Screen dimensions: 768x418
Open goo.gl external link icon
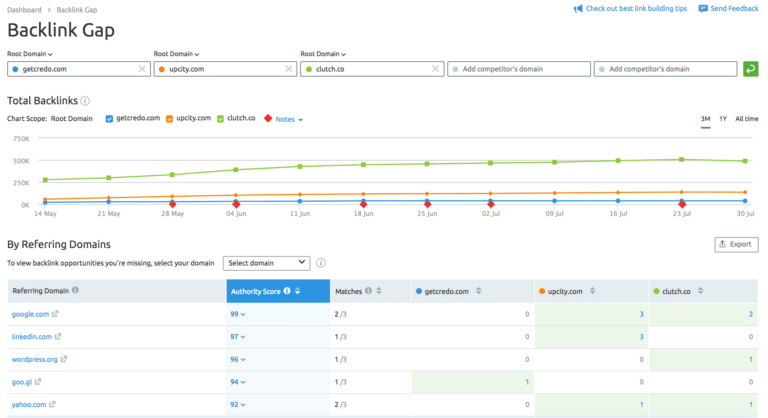pyautogui.click(x=38, y=382)
